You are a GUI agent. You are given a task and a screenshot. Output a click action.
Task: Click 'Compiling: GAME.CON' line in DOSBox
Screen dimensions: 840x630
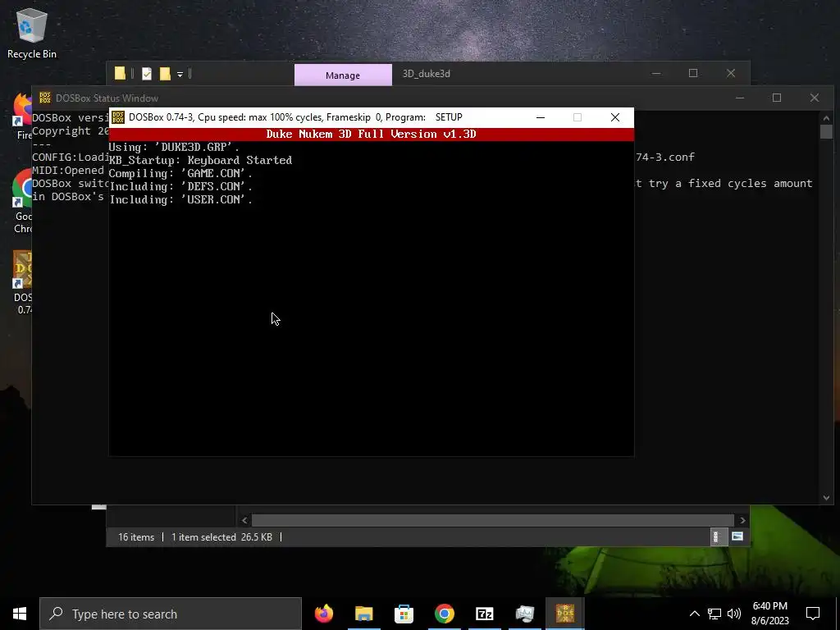coord(180,173)
